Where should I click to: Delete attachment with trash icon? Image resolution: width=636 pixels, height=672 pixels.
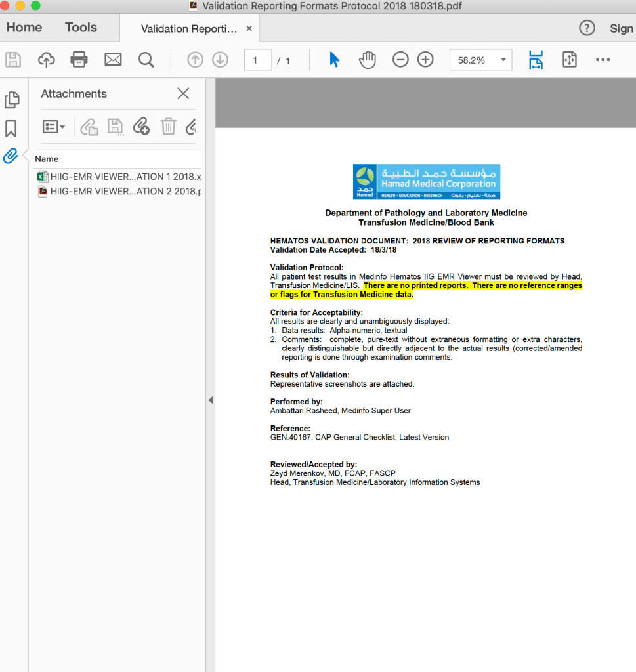coord(169,127)
